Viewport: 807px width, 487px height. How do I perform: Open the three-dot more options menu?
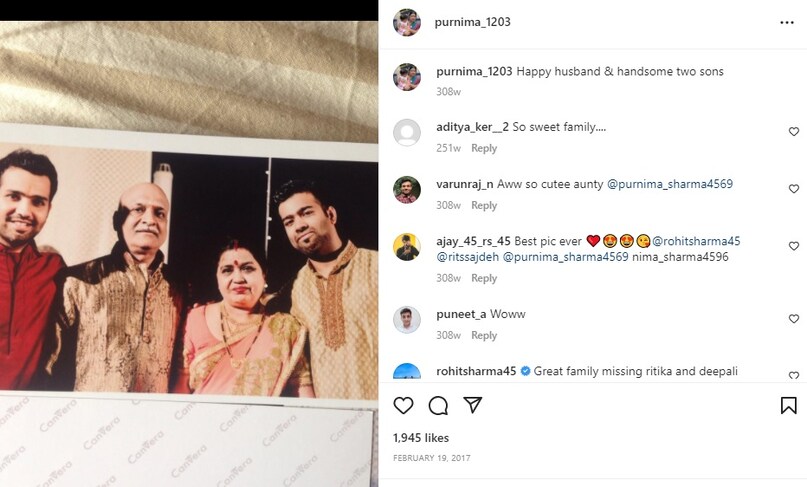coord(787,22)
